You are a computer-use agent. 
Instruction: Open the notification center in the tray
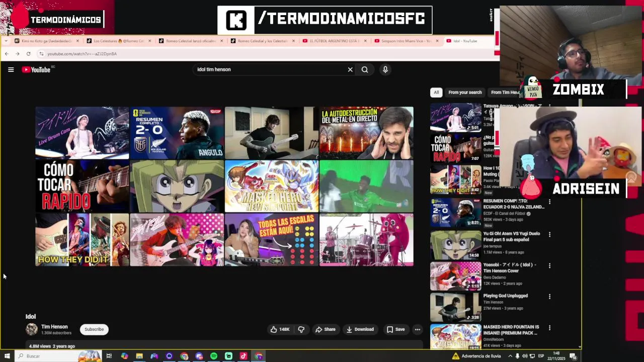[x=573, y=356]
